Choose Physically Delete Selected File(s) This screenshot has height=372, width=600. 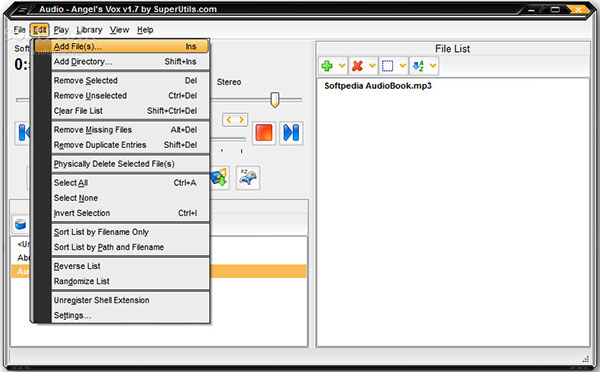click(x=130, y=164)
